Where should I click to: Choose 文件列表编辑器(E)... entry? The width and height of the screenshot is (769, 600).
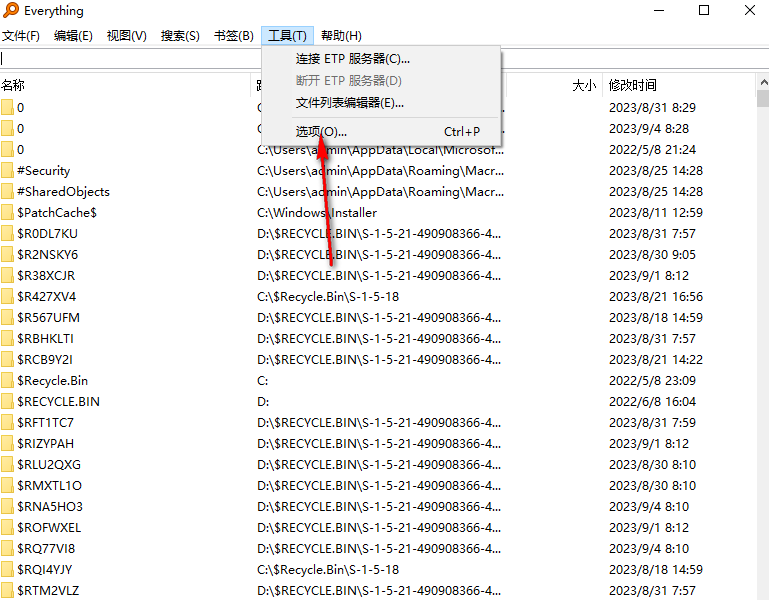381,103
